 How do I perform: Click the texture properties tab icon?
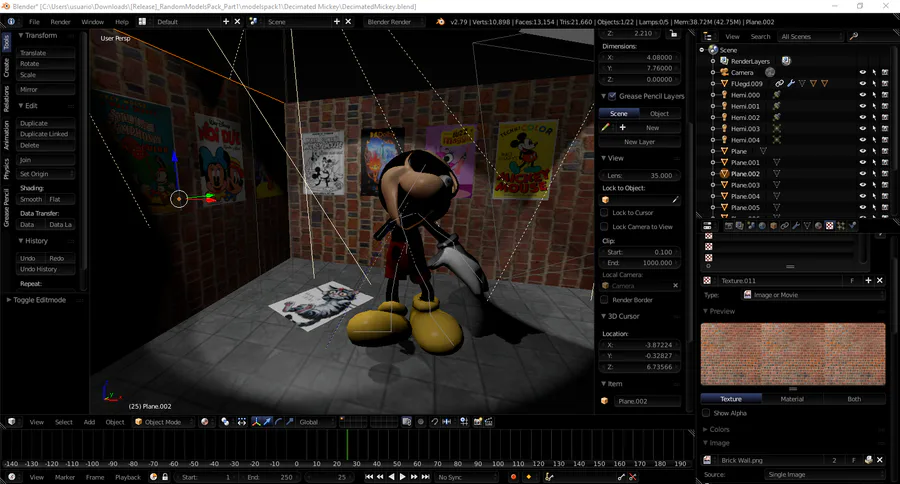pyautogui.click(x=829, y=226)
